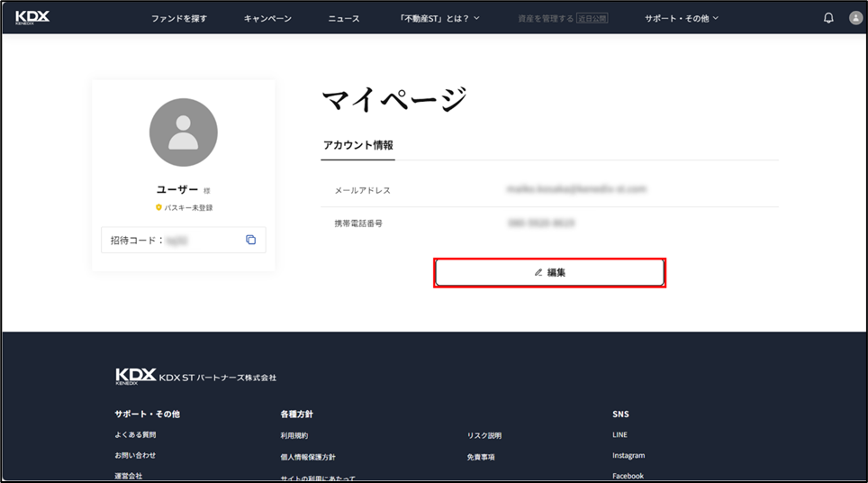Click the KDX logo in the header
Screen dimensions: 868x483
(x=32, y=18)
